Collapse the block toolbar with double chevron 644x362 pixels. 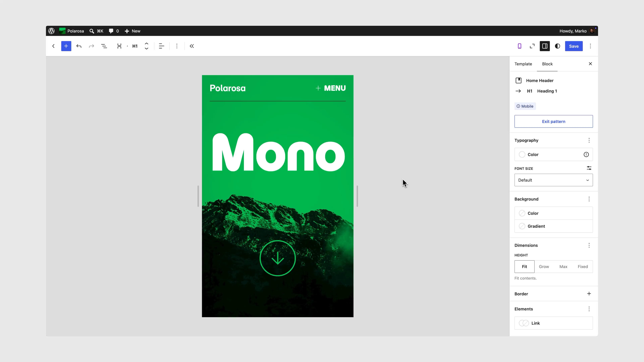point(192,46)
